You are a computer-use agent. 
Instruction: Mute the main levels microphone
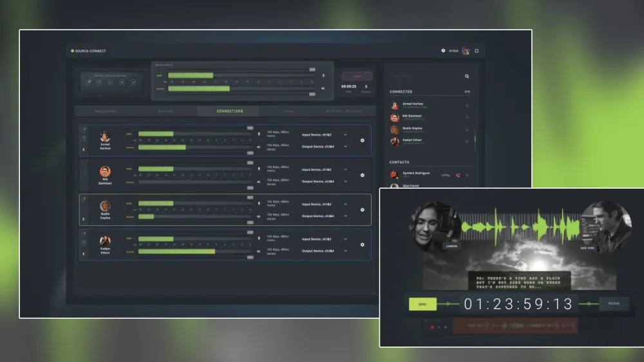pos(323,75)
